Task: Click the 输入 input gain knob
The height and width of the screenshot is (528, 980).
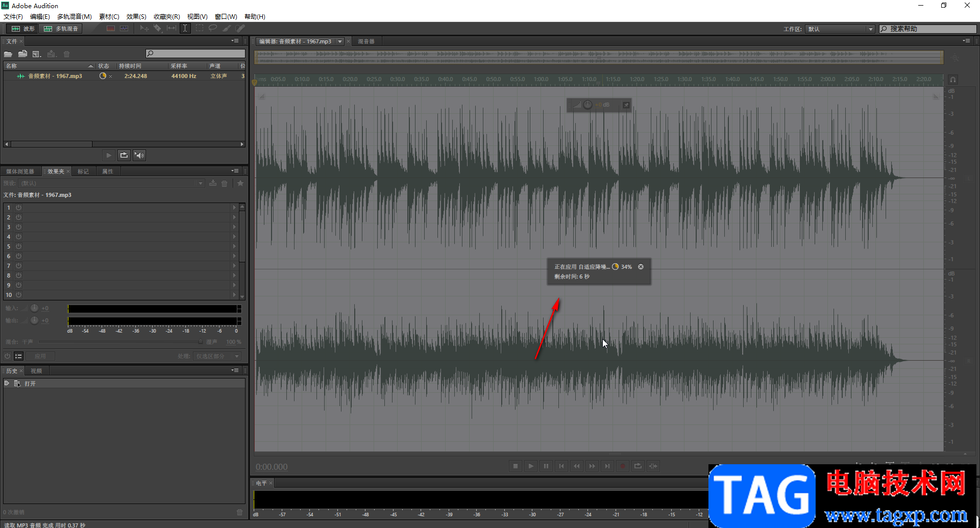Action: (34, 308)
